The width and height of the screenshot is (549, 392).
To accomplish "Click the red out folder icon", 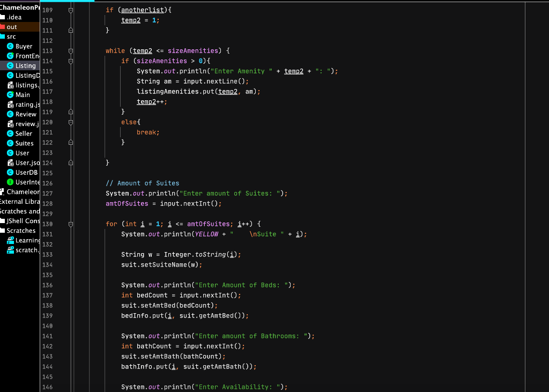I will click(x=2, y=27).
